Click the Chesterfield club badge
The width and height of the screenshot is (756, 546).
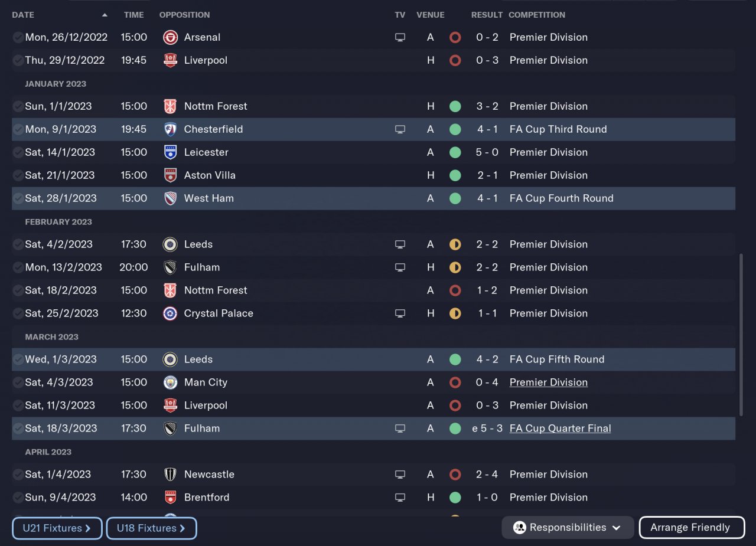point(170,129)
